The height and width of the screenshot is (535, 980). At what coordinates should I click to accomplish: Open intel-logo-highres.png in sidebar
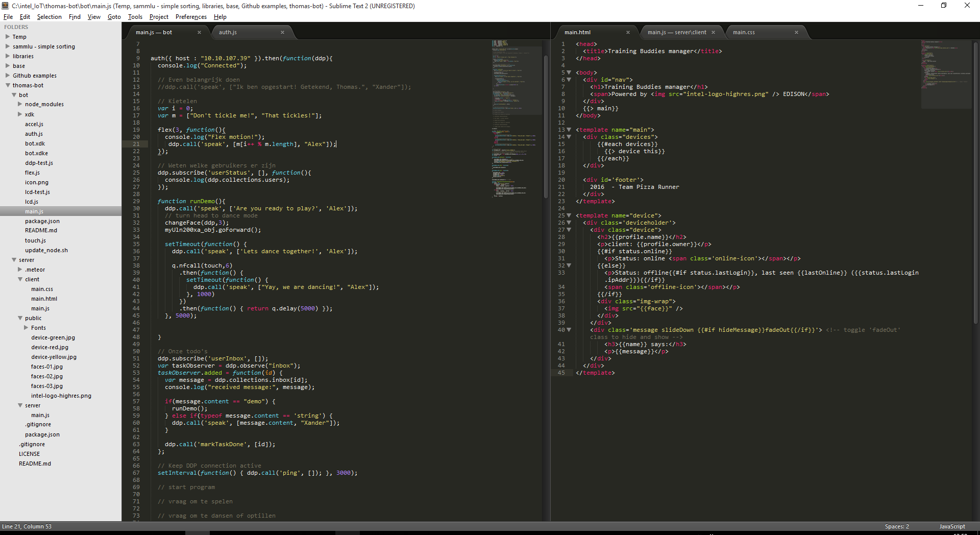pyautogui.click(x=61, y=396)
